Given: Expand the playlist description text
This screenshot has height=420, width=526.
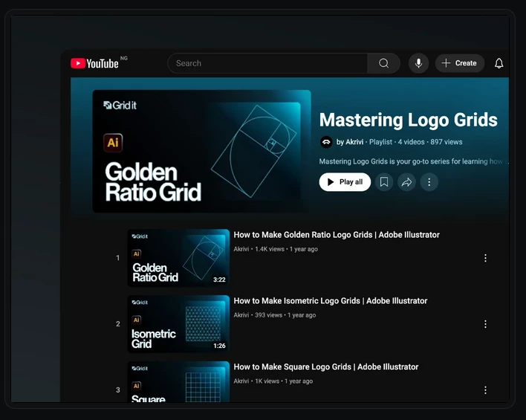Looking at the screenshot, I should pos(413,161).
